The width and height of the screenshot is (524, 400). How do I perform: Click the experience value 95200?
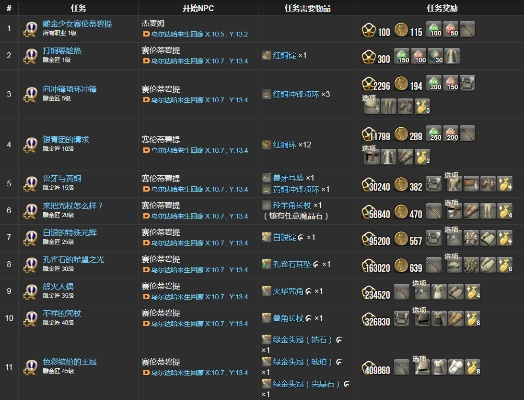[x=380, y=241]
